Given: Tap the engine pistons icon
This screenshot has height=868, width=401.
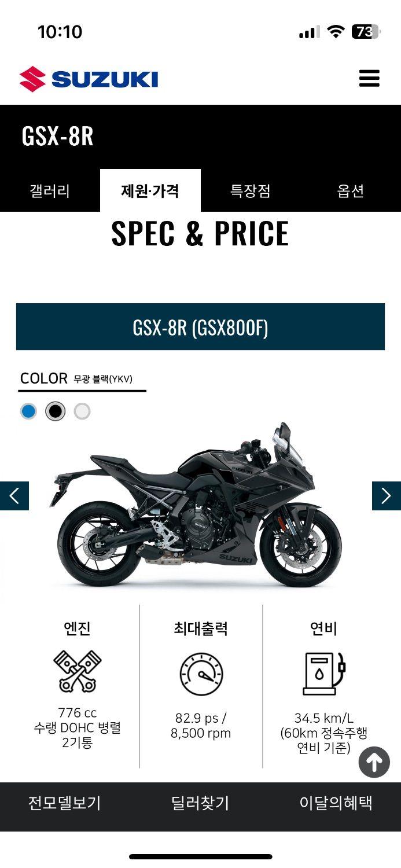Looking at the screenshot, I should click(x=78, y=671).
